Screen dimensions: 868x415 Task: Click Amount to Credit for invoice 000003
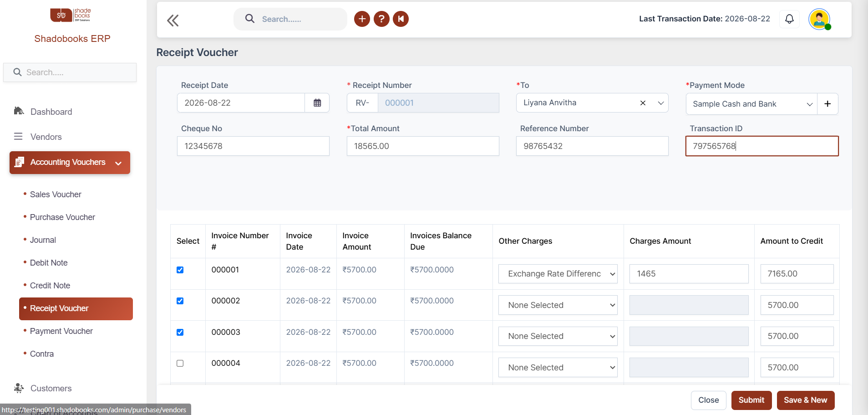click(x=797, y=336)
